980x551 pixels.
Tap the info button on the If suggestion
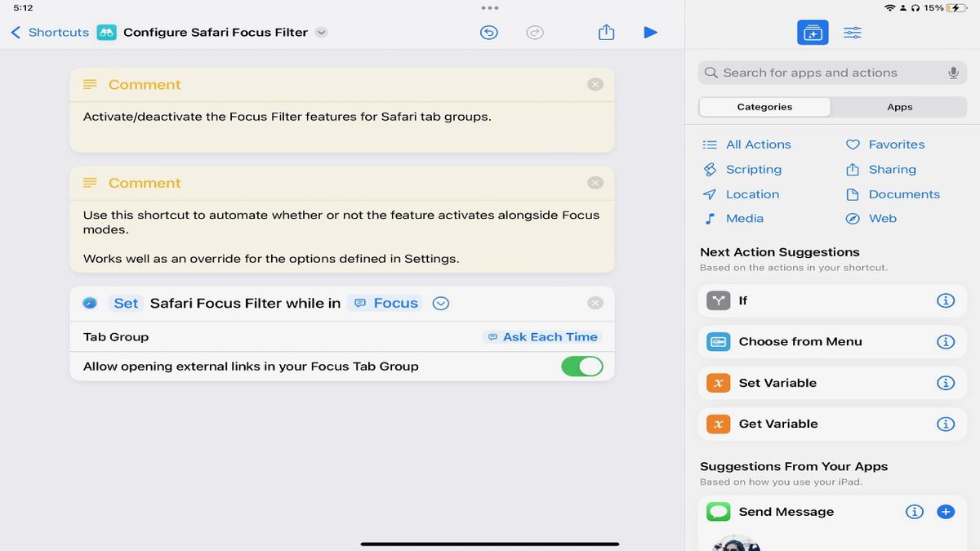946,300
